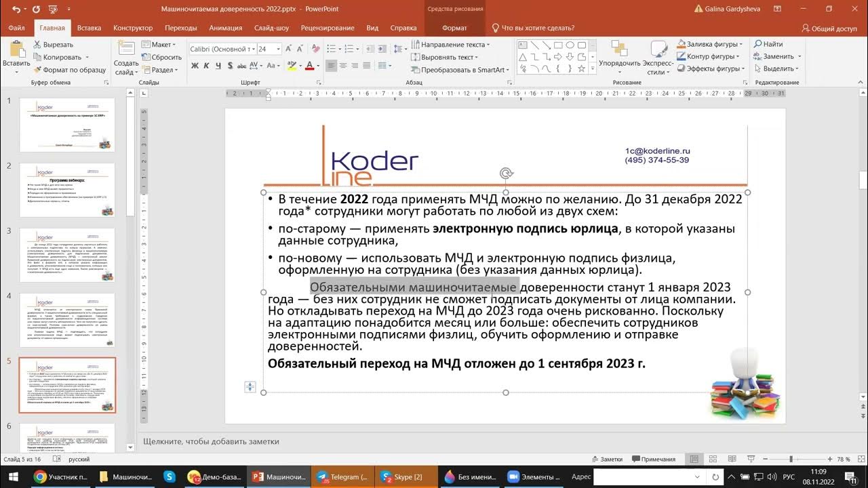Select slide 3 thumbnail
The width and height of the screenshot is (868, 488).
pos(67,256)
